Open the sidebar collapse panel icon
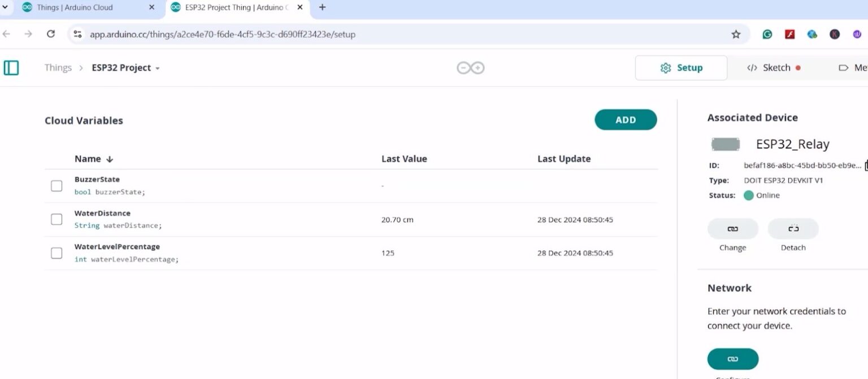 12,67
